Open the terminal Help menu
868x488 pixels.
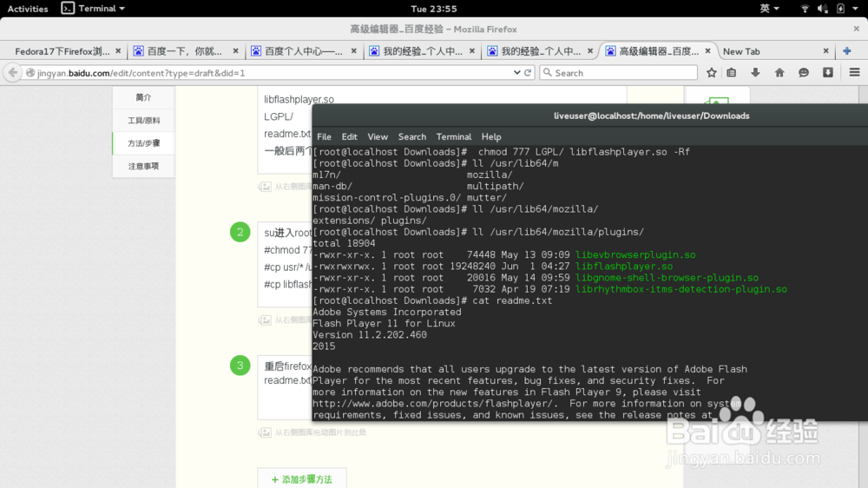point(491,137)
